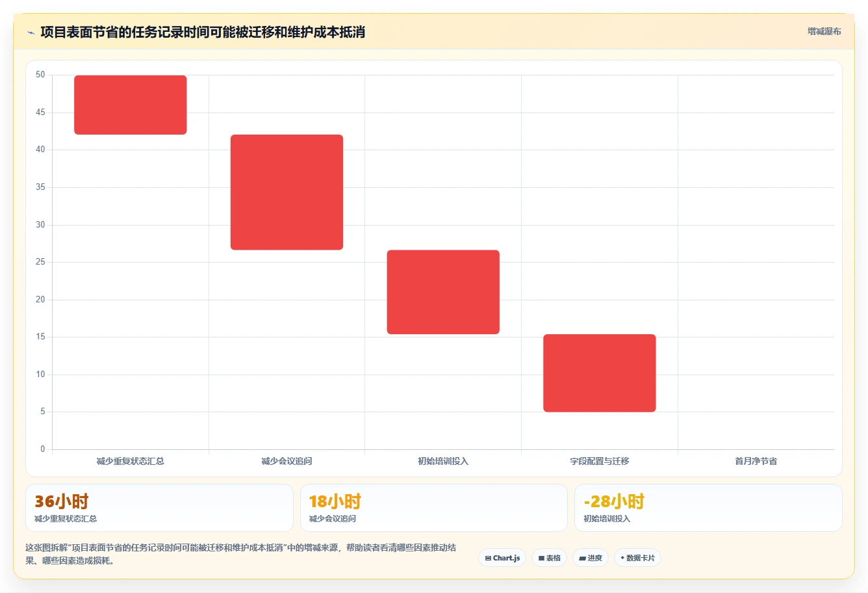Click the red bar for 减少会议追问
Screen dimensions: 868x593
pos(287,192)
